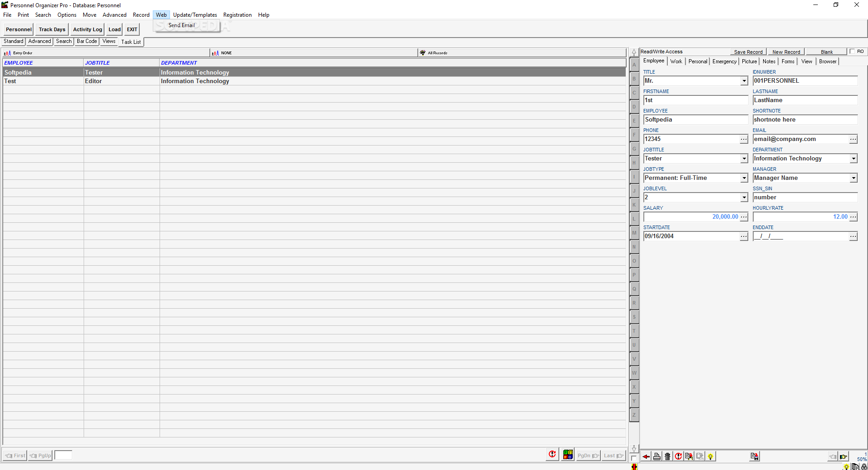Image resolution: width=868 pixels, height=470 pixels.
Task: Click the grayed paste-record icon
Action: [699, 456]
